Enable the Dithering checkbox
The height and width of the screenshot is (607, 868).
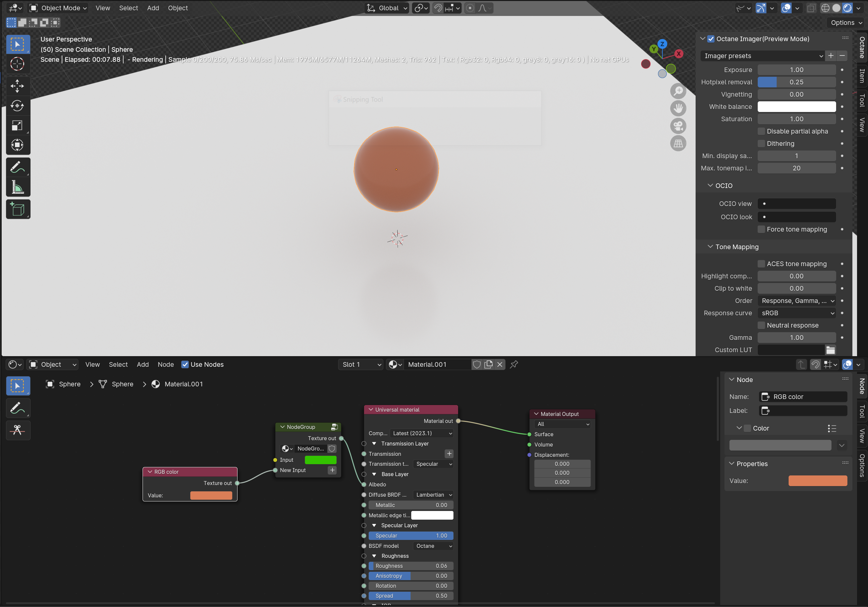761,143
